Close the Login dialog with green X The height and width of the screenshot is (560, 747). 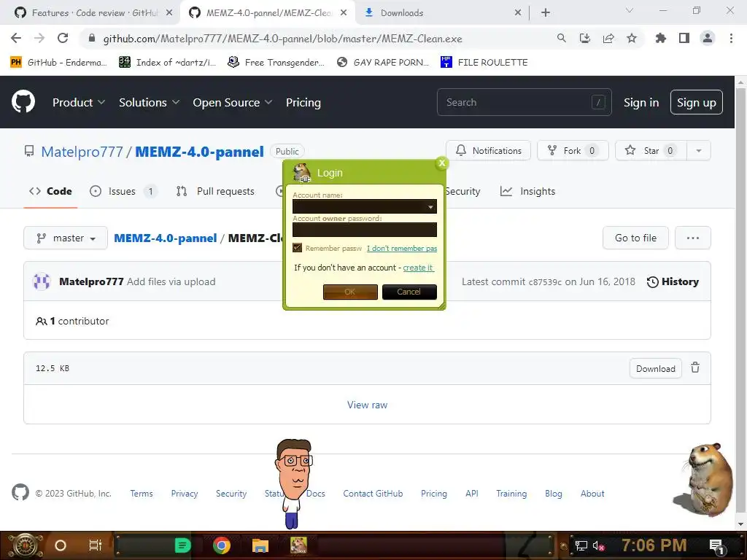442,163
